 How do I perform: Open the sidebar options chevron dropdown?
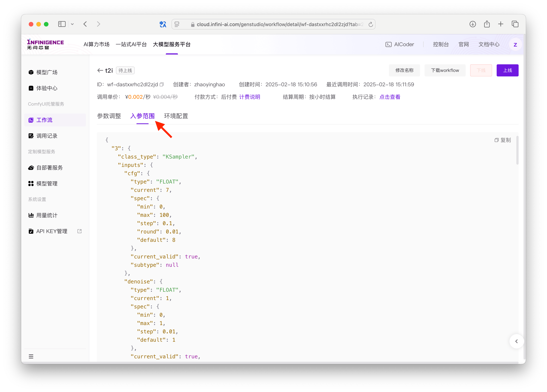coord(72,24)
